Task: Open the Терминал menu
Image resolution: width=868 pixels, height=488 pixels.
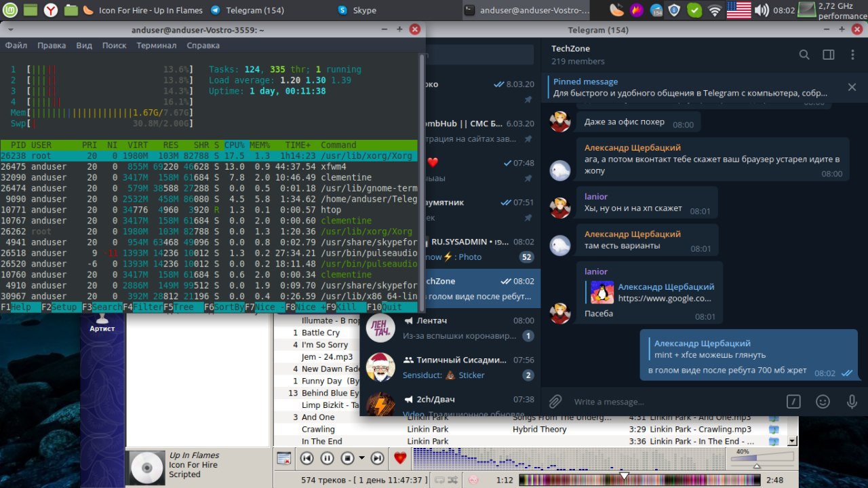Action: (156, 45)
